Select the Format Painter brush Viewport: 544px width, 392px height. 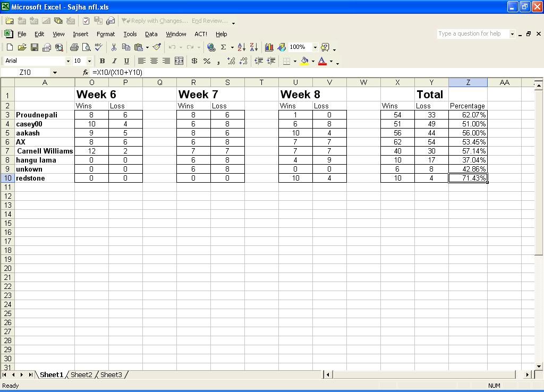157,47
